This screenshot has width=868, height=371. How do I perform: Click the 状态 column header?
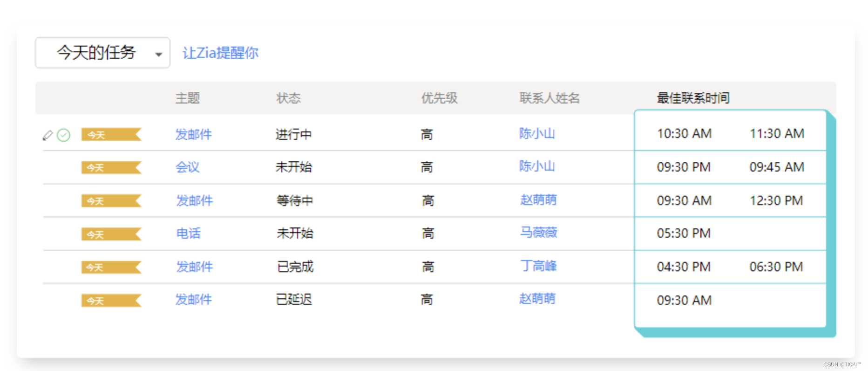[x=289, y=98]
